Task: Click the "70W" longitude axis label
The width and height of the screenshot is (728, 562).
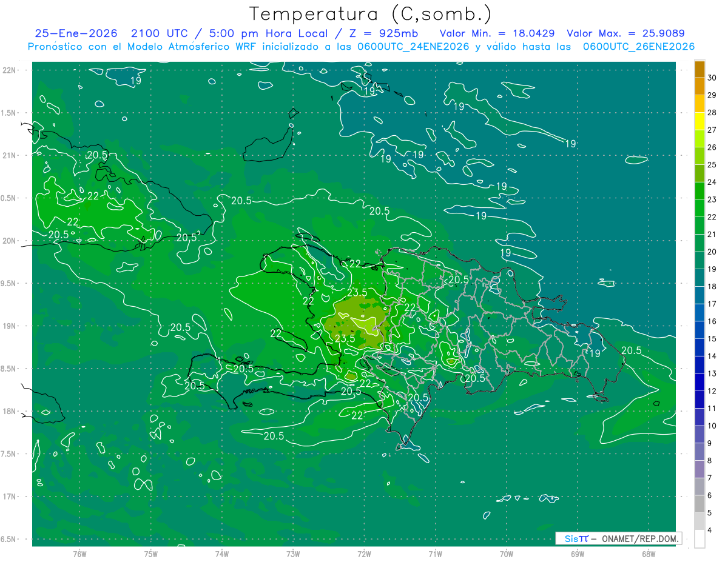Action: pos(506,554)
